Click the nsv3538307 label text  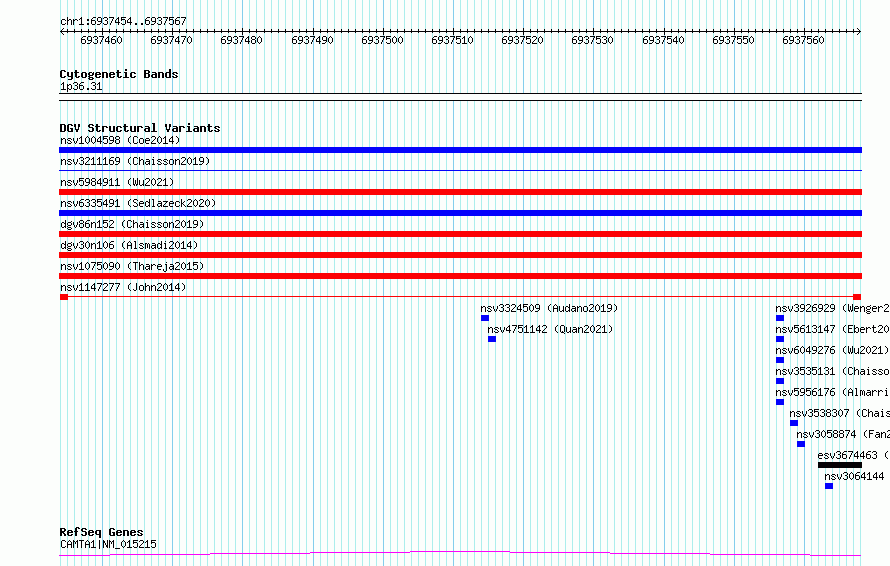(839, 413)
